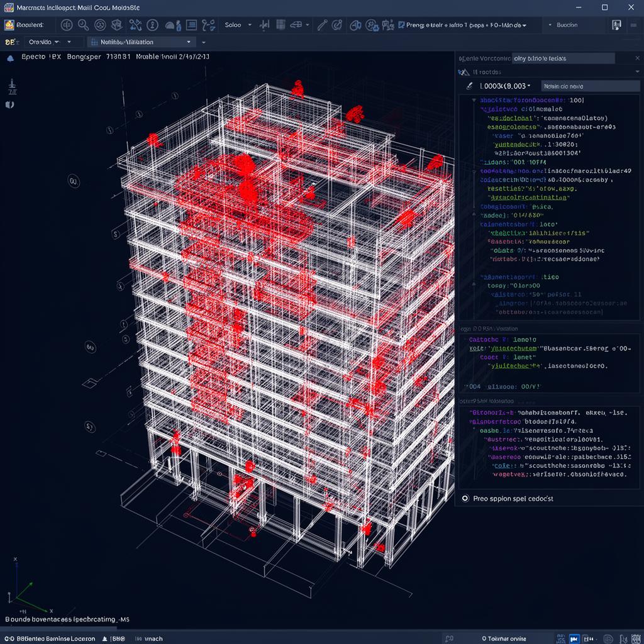
Task: Click the 3D cube view icon
Action: [x=117, y=25]
